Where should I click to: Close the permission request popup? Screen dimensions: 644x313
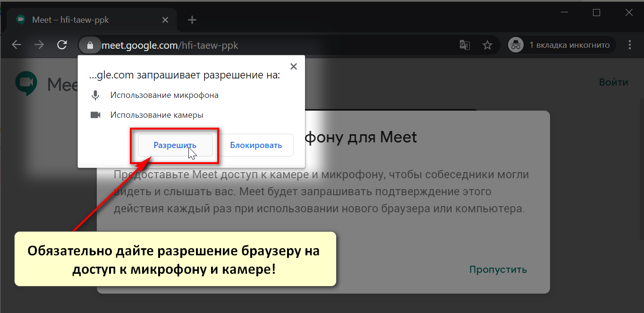click(x=293, y=67)
